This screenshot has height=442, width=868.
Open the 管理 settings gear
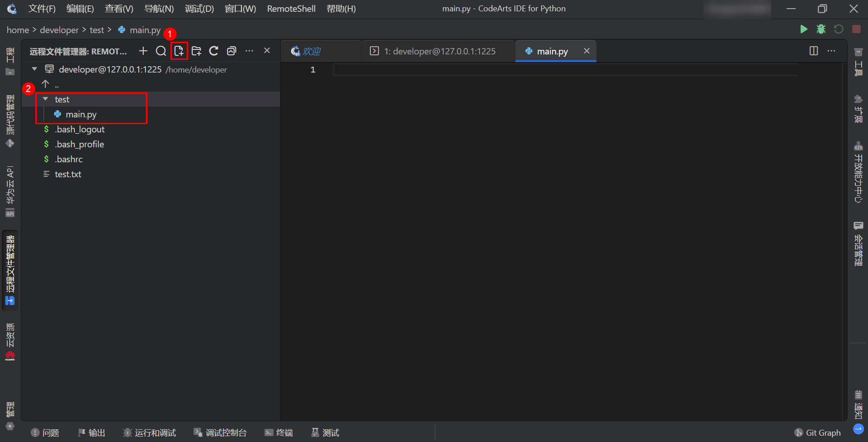(10, 416)
